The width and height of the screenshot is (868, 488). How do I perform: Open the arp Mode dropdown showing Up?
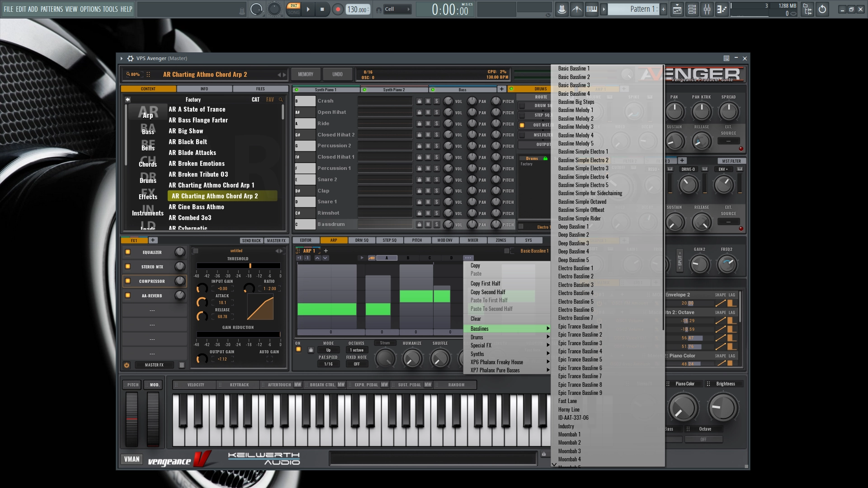328,350
